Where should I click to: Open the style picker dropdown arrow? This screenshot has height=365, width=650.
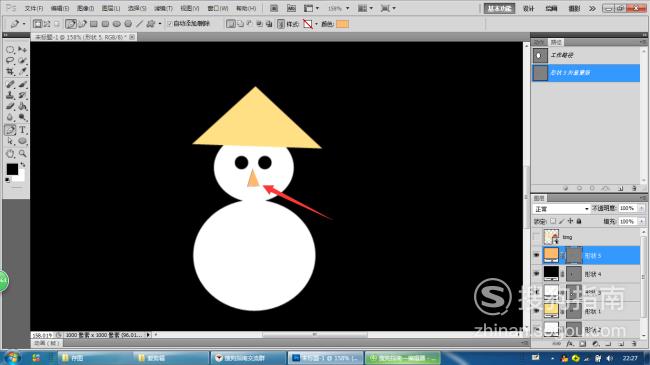pyautogui.click(x=316, y=24)
